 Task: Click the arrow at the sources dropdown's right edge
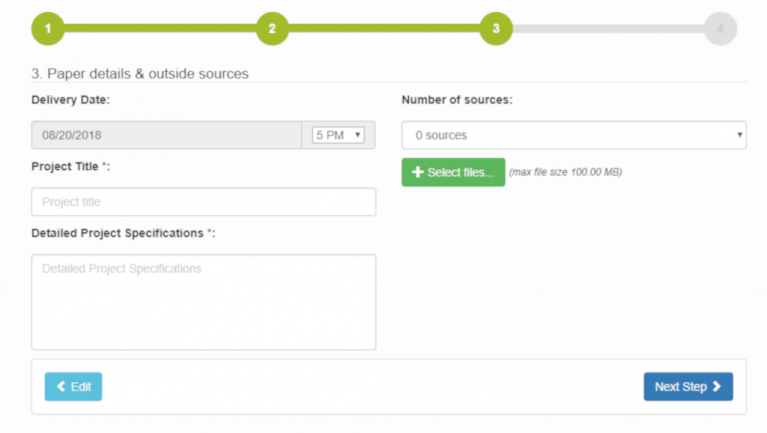(739, 135)
